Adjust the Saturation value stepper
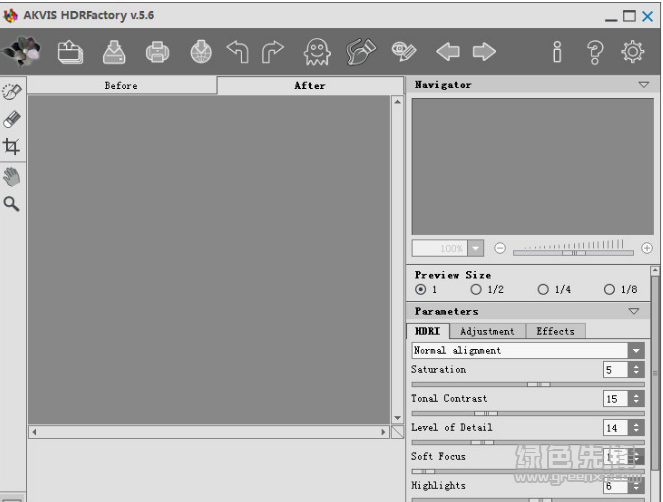Image resolution: width=663 pixels, height=502 pixels. pyautogui.click(x=636, y=370)
